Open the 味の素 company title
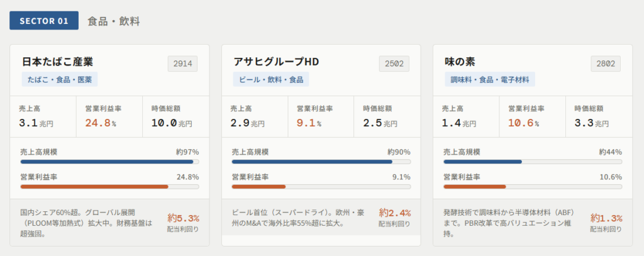This screenshot has height=256, width=644. [x=459, y=62]
